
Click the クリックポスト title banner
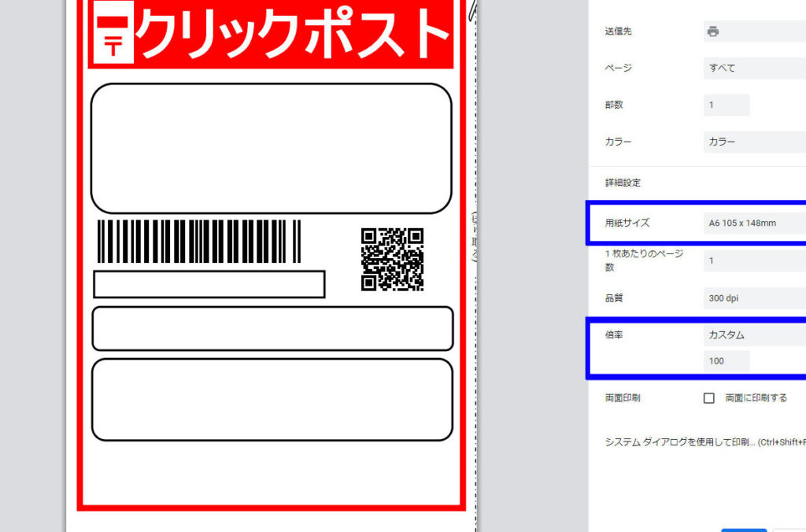click(x=271, y=35)
